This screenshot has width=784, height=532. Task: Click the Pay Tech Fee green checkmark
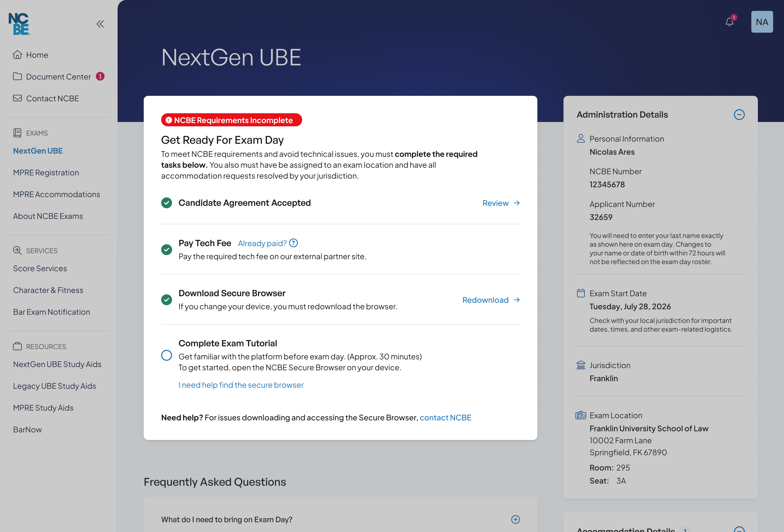tap(166, 250)
